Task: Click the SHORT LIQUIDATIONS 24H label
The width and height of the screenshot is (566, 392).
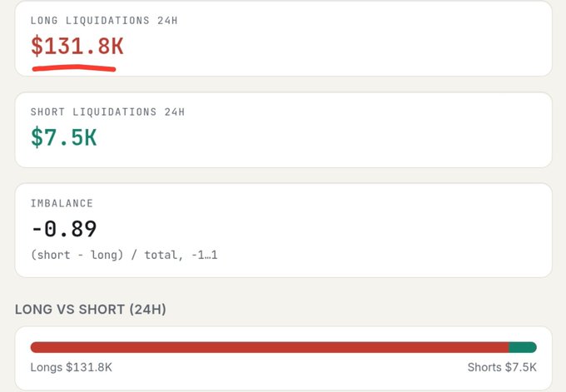Action: tap(107, 112)
